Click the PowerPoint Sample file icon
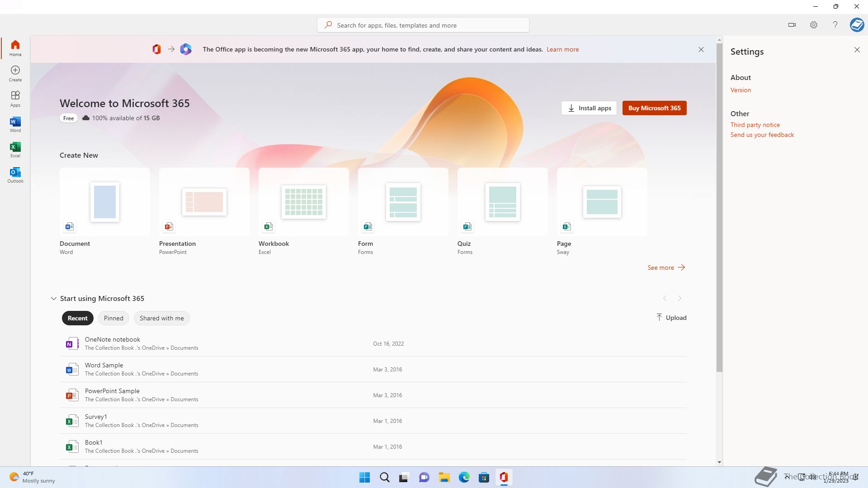Viewport: 868px width, 488px height. 71,395
